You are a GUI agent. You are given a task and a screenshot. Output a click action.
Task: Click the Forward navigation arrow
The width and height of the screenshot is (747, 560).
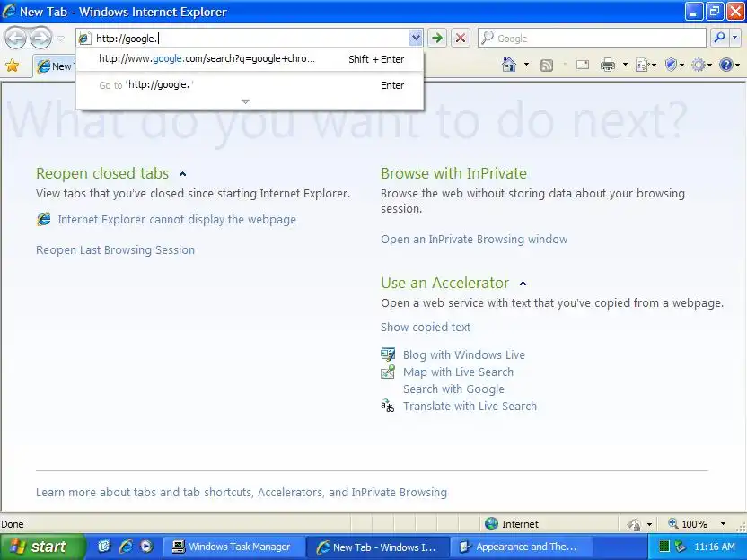(x=41, y=38)
